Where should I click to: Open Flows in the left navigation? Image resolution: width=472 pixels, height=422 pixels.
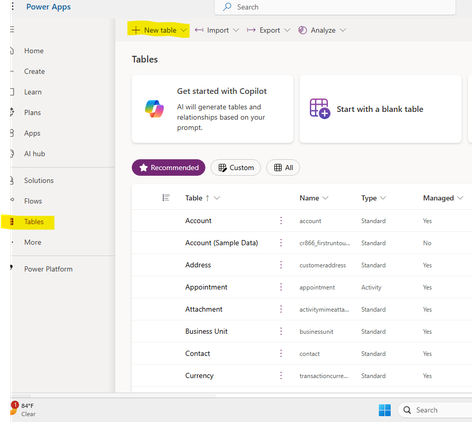33,201
